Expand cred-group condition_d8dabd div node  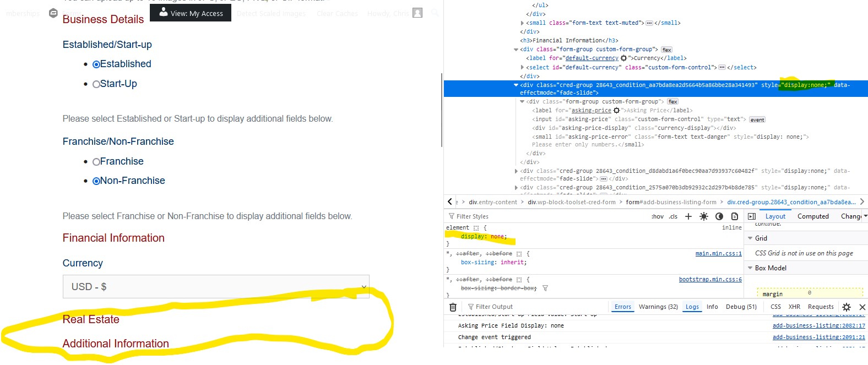pyautogui.click(x=516, y=171)
